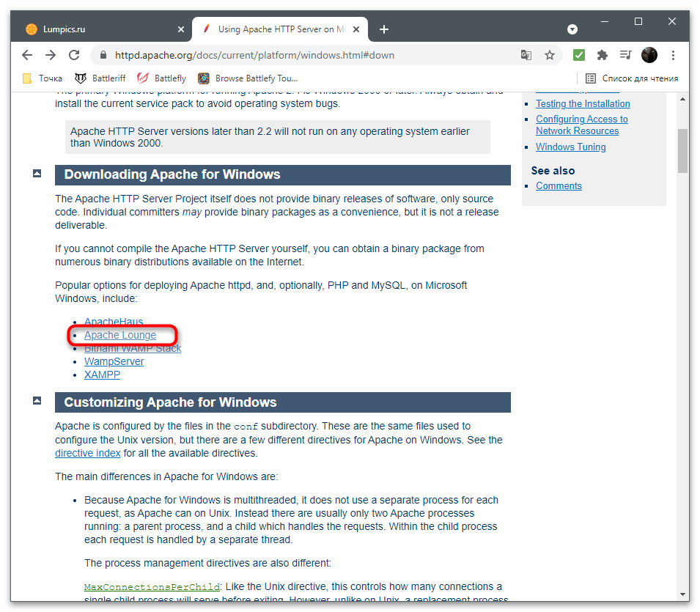The image size is (700, 612).
Task: Click the page scrollbar thumb
Action: [x=682, y=151]
